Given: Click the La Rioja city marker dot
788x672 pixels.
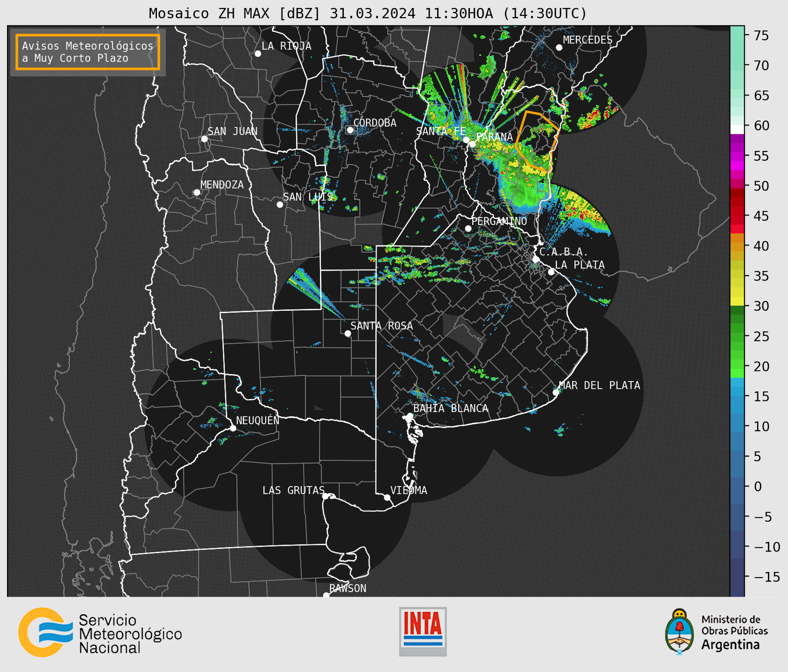Looking at the screenshot, I should 258,54.
